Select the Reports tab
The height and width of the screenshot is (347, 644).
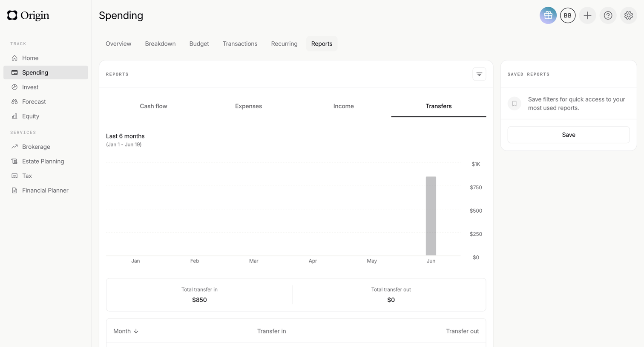pyautogui.click(x=322, y=43)
